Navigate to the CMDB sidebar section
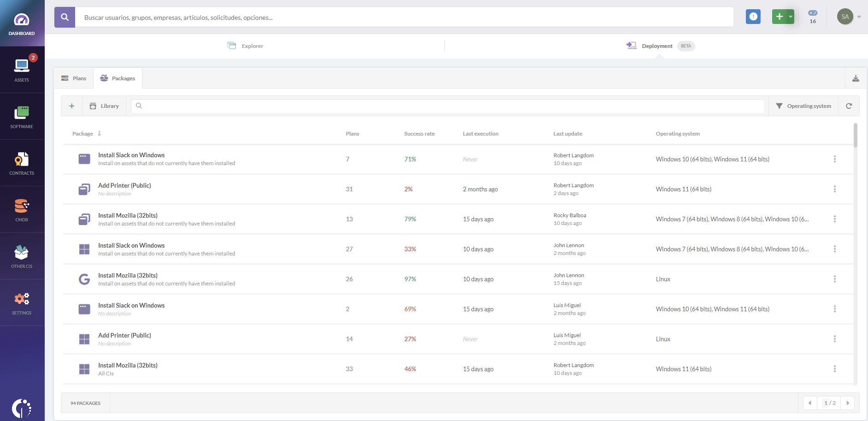The width and height of the screenshot is (868, 421). pyautogui.click(x=21, y=210)
